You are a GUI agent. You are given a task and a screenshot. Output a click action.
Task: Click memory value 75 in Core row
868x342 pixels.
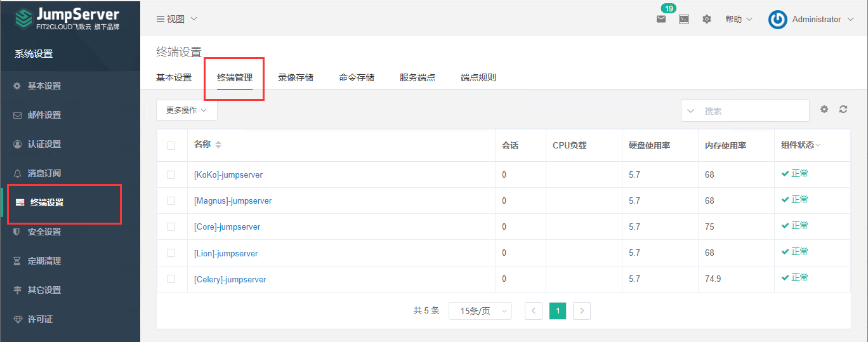tap(709, 227)
